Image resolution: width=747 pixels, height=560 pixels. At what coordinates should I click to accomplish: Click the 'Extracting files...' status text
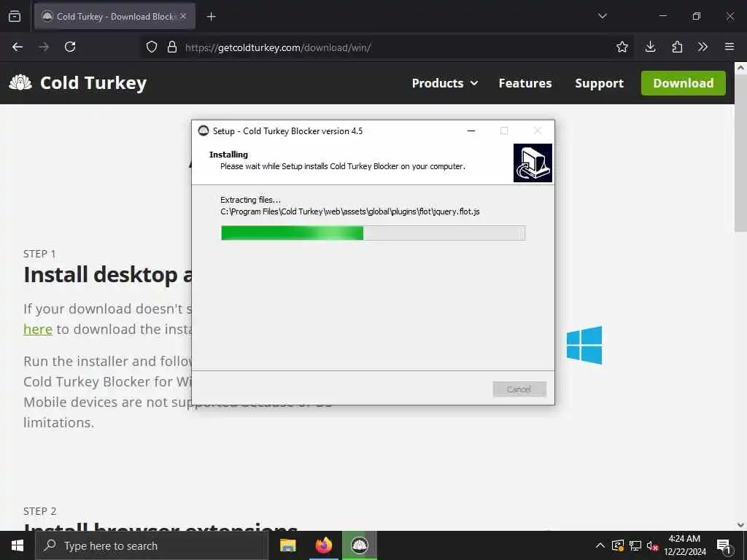point(251,200)
